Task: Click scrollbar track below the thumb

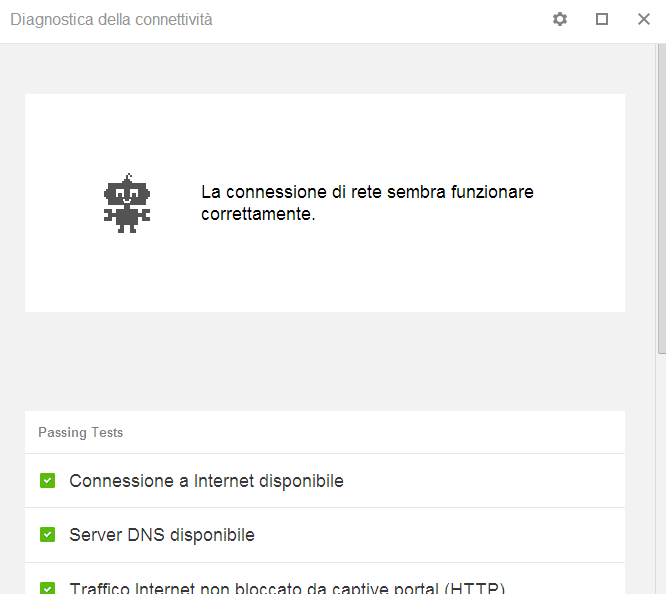Action: [661, 470]
